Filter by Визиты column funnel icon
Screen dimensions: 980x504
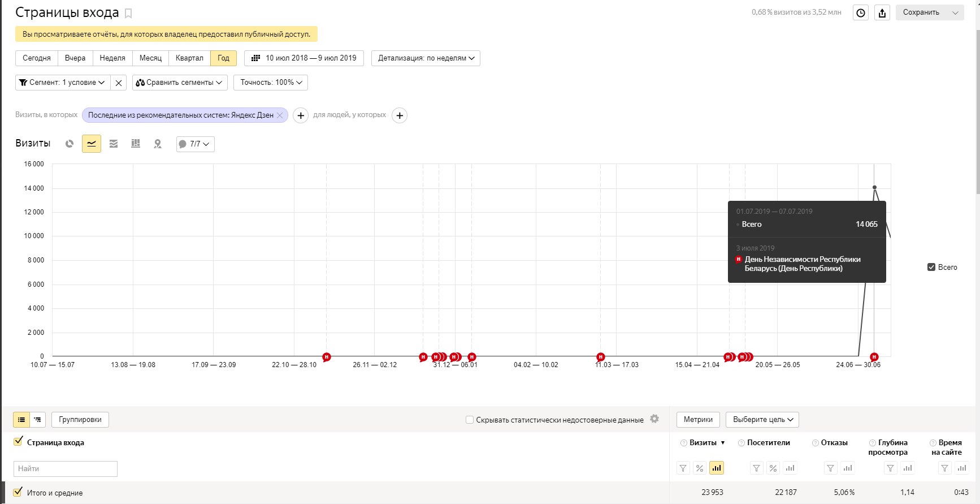[x=683, y=468]
